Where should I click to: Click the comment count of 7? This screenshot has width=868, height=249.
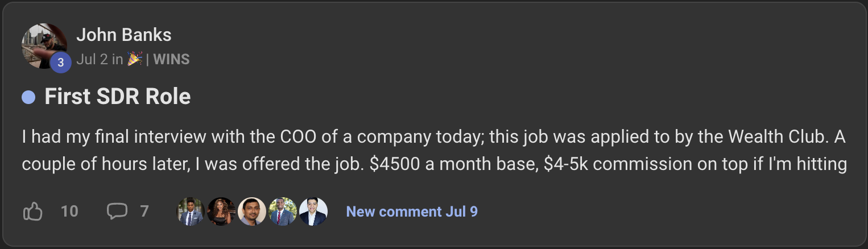[x=144, y=212]
